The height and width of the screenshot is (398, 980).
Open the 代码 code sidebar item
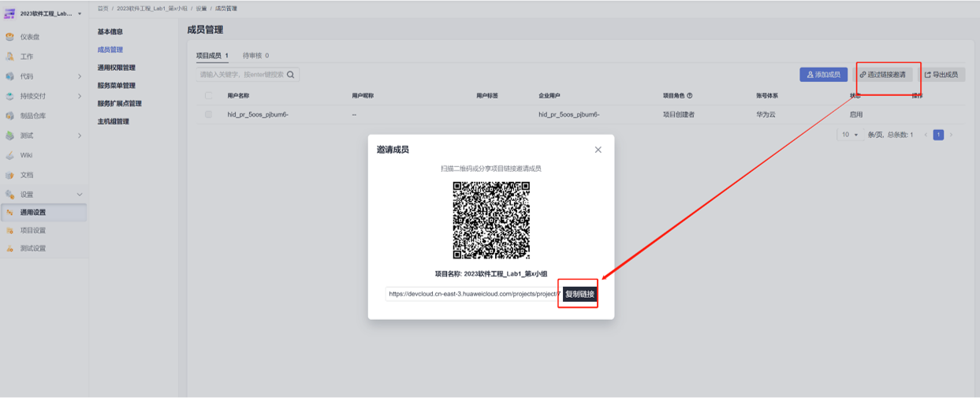(27, 76)
